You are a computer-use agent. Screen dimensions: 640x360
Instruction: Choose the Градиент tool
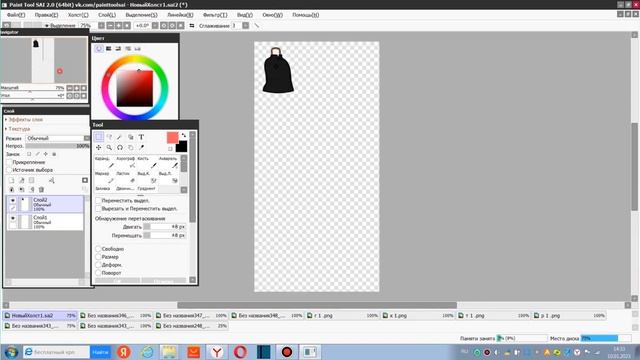[x=147, y=189]
